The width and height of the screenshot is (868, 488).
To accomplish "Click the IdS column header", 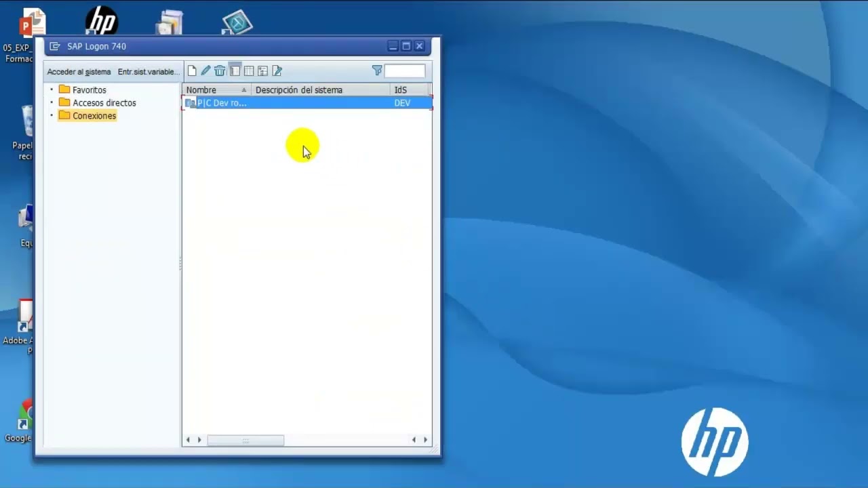I will 410,89.
